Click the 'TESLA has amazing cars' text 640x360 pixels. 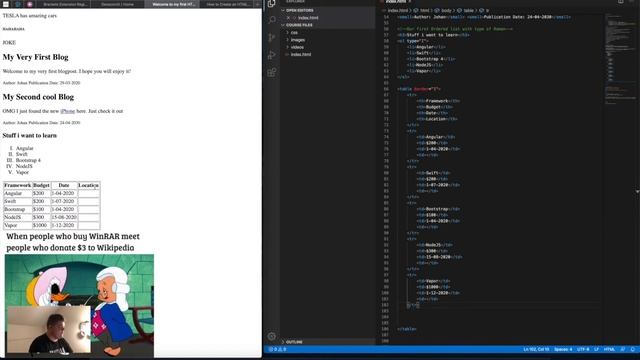click(x=30, y=16)
